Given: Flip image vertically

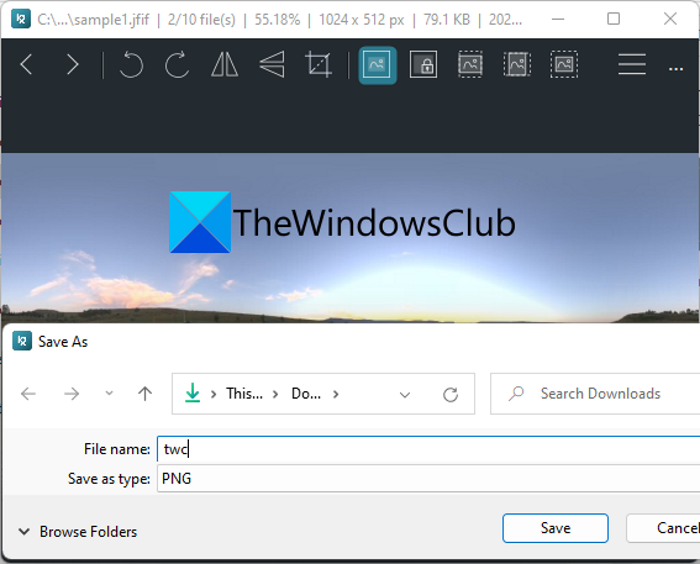Looking at the screenshot, I should click(x=272, y=65).
